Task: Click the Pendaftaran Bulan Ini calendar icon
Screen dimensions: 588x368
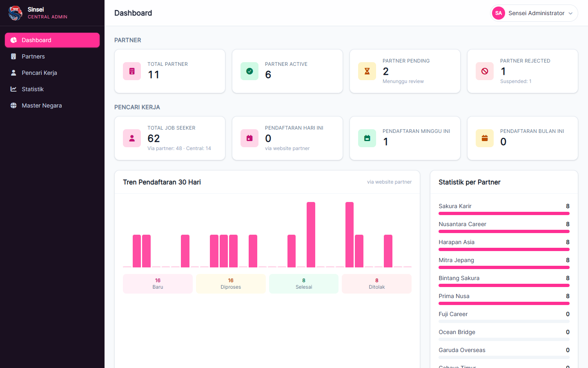Action: tap(485, 138)
